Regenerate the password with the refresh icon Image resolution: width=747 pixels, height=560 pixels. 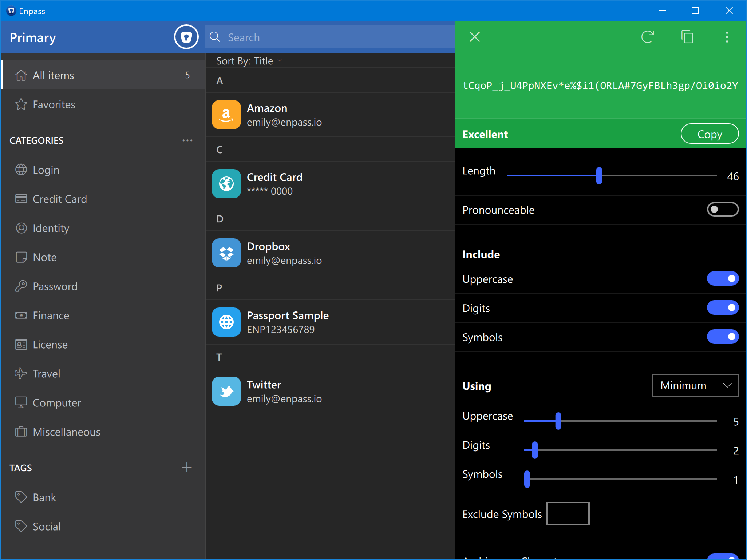tap(648, 37)
